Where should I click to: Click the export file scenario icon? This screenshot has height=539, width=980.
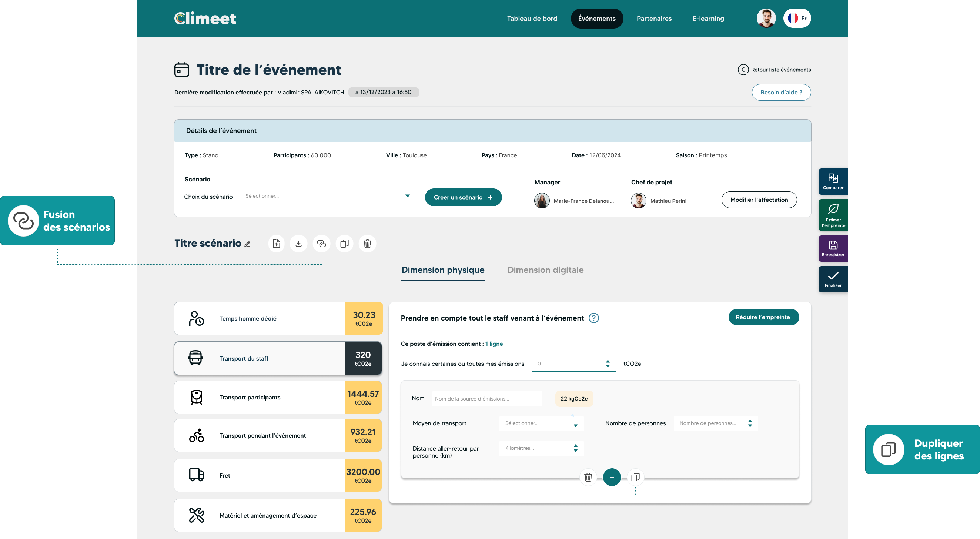point(277,244)
